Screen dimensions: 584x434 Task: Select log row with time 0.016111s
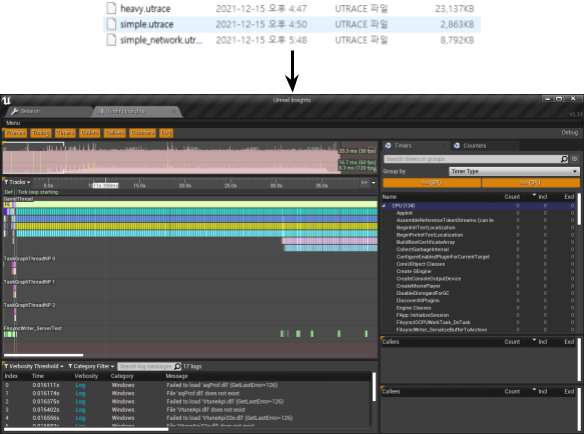pos(188,385)
